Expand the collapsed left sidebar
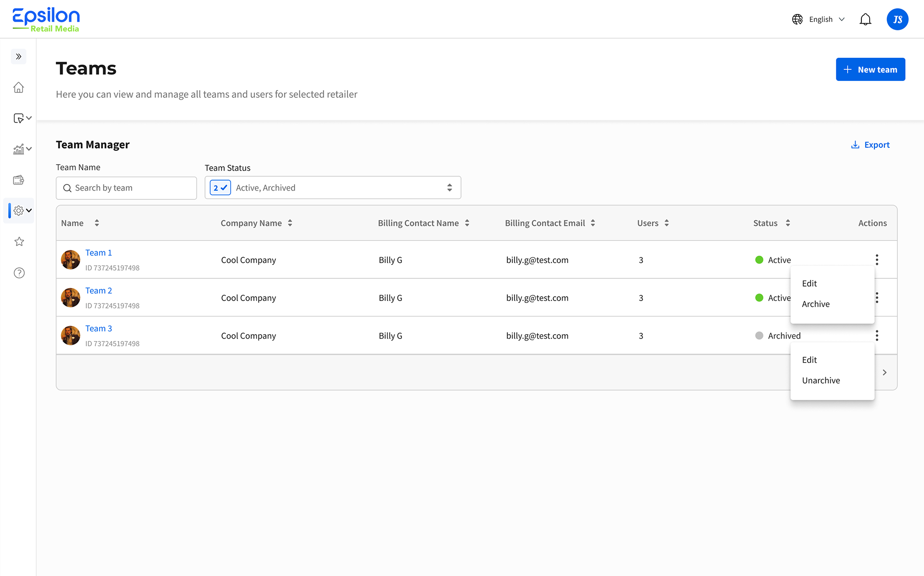Viewport: 924px width, 576px height. click(19, 56)
